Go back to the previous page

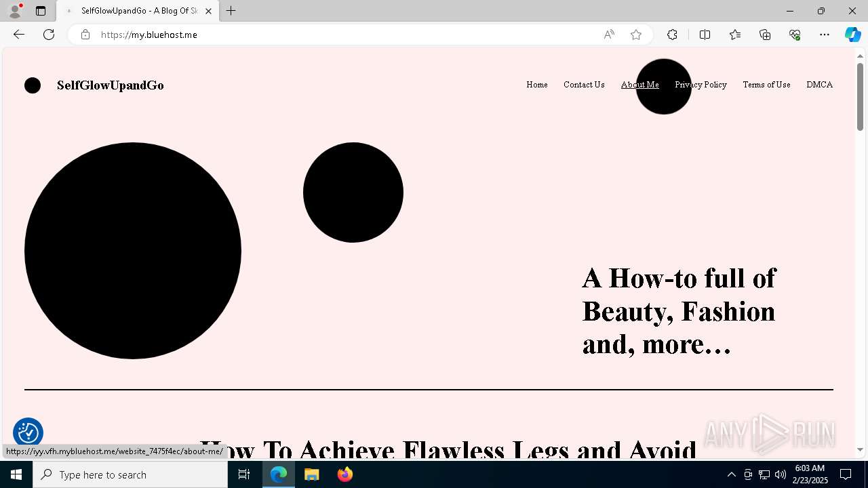click(19, 35)
